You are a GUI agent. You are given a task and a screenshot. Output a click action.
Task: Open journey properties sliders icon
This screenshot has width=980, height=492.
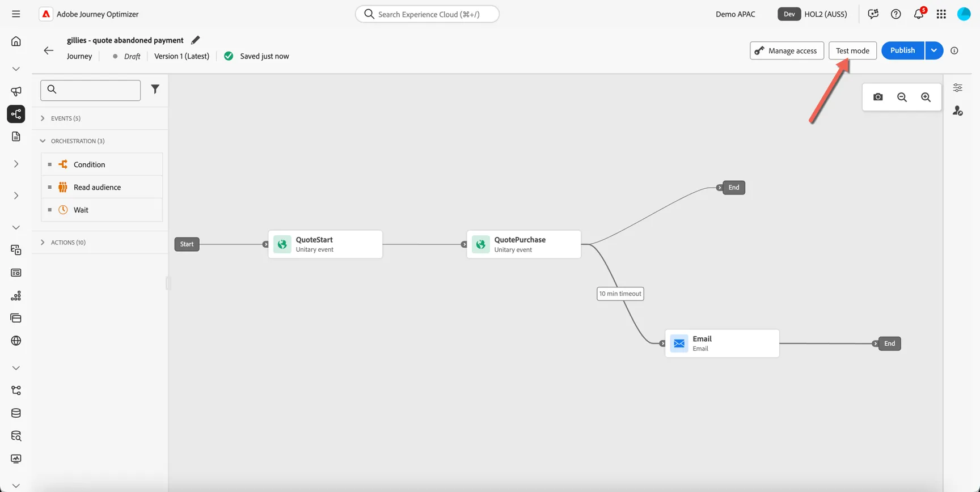(x=958, y=88)
